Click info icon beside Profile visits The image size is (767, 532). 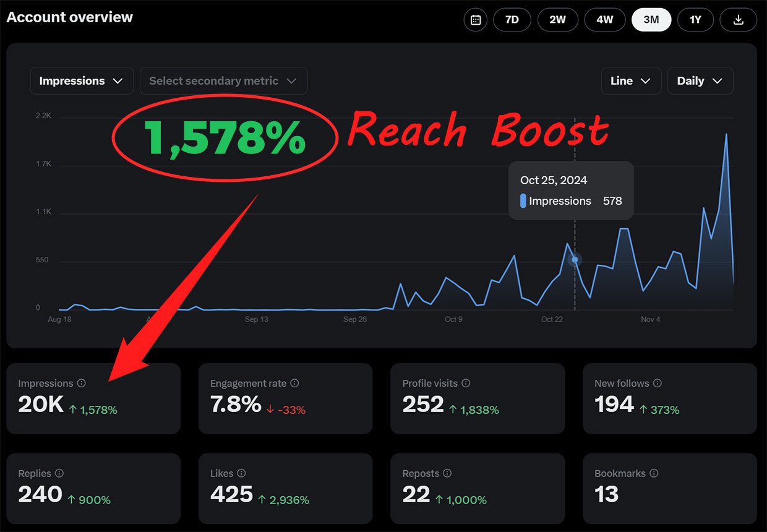pyautogui.click(x=466, y=384)
